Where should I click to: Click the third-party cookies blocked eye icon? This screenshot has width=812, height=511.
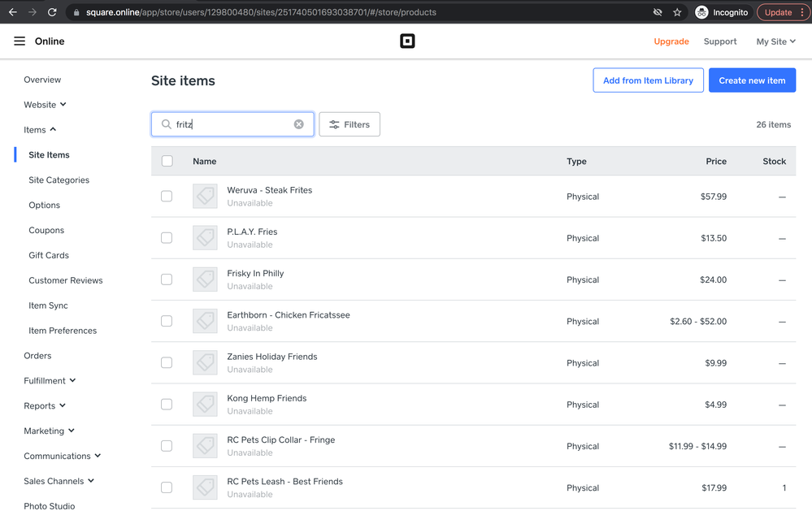coord(658,12)
